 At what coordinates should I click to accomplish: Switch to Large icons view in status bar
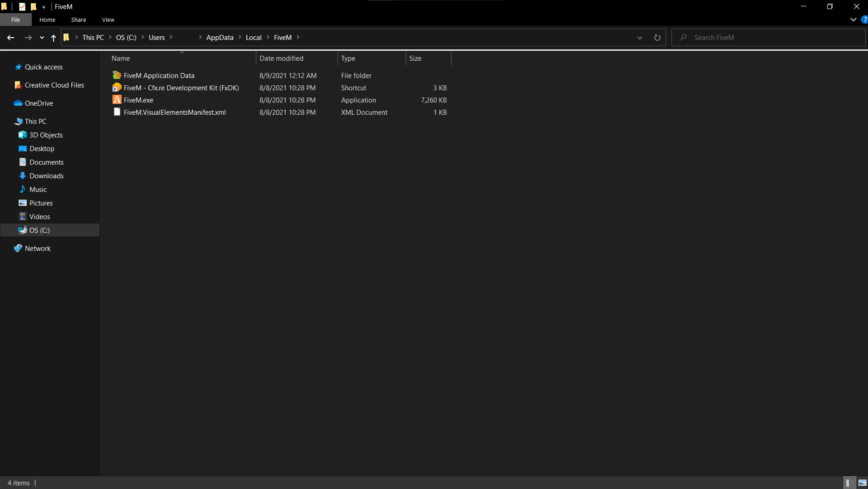[x=862, y=483]
